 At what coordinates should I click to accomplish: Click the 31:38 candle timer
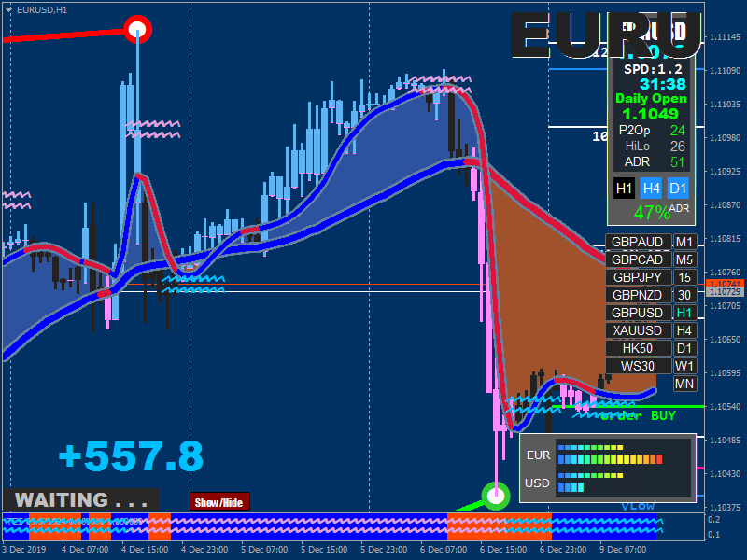663,84
